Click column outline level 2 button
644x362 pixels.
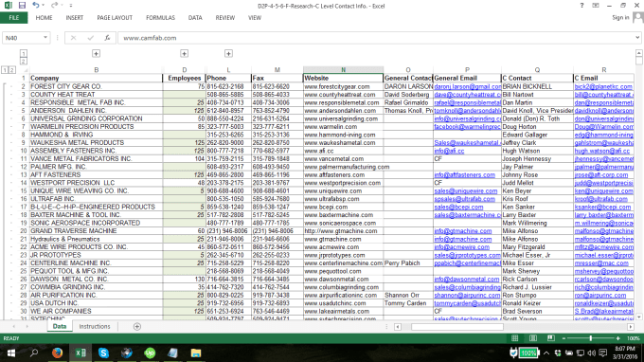coord(24,62)
